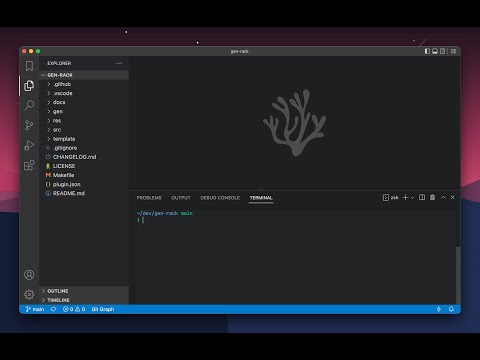The width and height of the screenshot is (480, 360).
Task: Expand the Timeline section
Action: coord(84,300)
